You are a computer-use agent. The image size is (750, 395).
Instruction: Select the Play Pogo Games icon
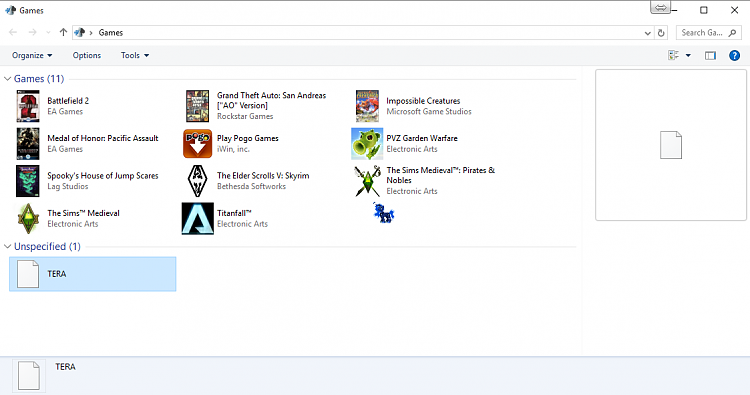click(198, 143)
